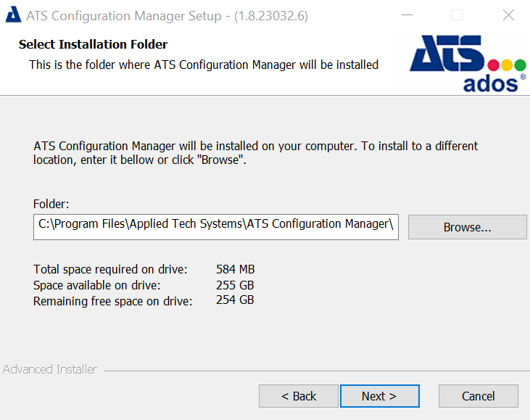Click the disabled maximize window button
530x420 pixels.
click(457, 15)
